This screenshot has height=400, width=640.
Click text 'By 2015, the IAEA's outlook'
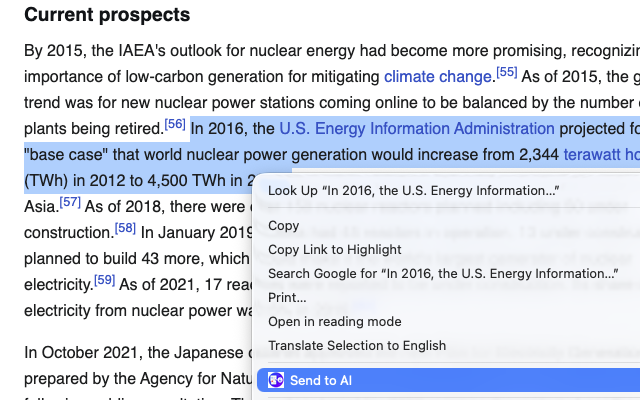(123, 51)
